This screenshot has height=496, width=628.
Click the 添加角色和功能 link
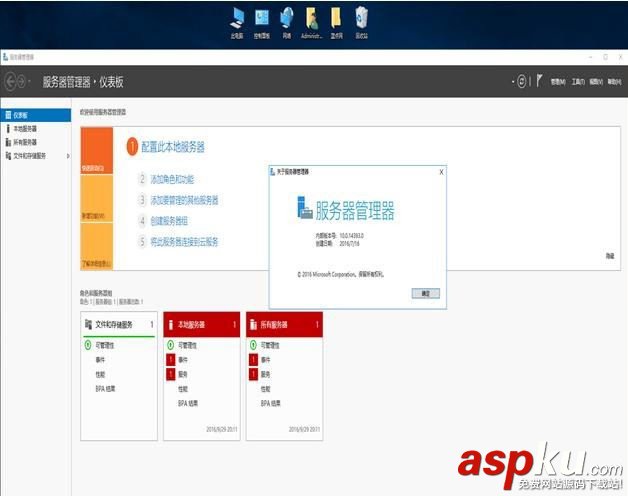172,179
